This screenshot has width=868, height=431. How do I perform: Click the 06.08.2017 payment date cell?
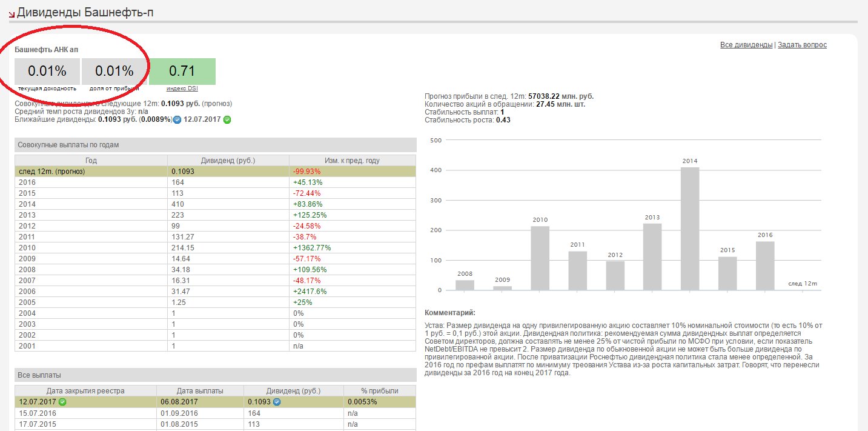(200, 402)
